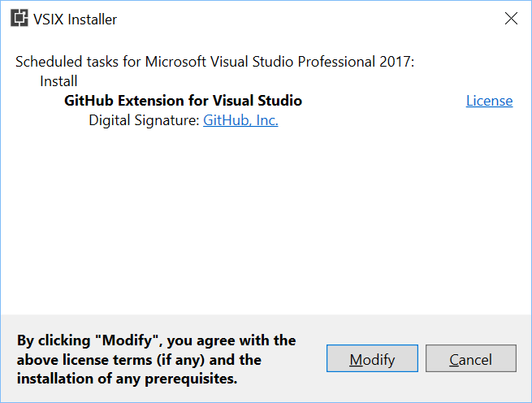
Task: Close the VSIX Installer dialog
Action: (x=511, y=19)
